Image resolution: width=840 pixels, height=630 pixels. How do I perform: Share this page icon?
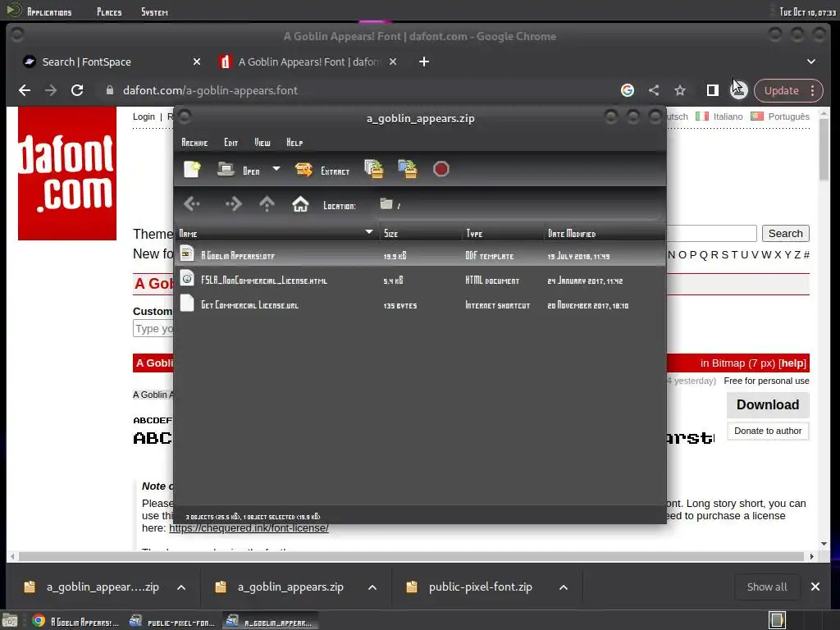654,90
